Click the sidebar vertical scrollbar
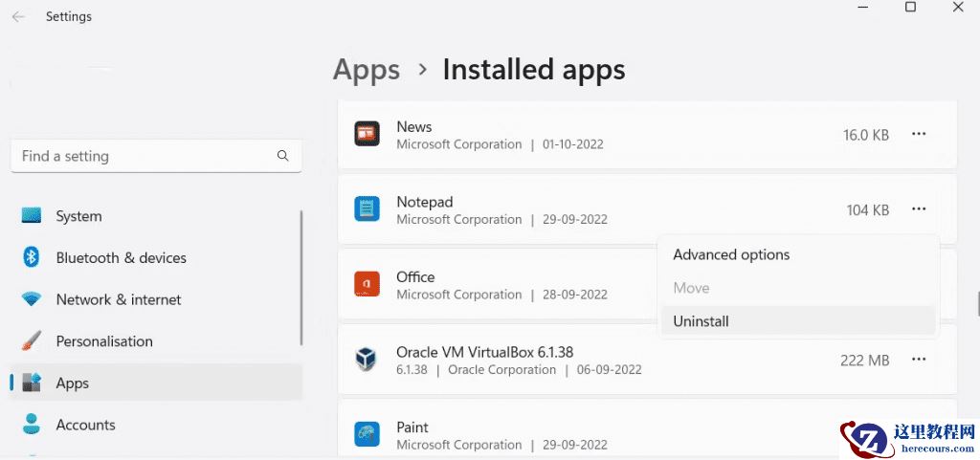The height and width of the screenshot is (460, 980). click(302, 277)
